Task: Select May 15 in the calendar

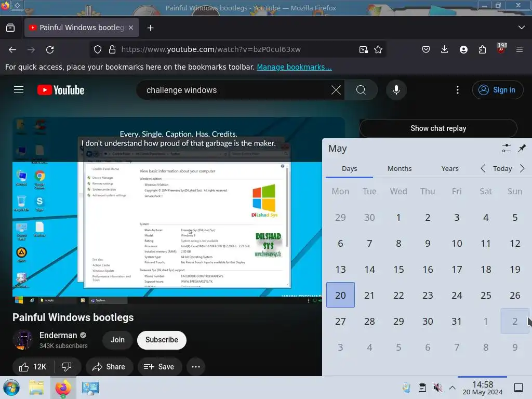Action: (398, 270)
